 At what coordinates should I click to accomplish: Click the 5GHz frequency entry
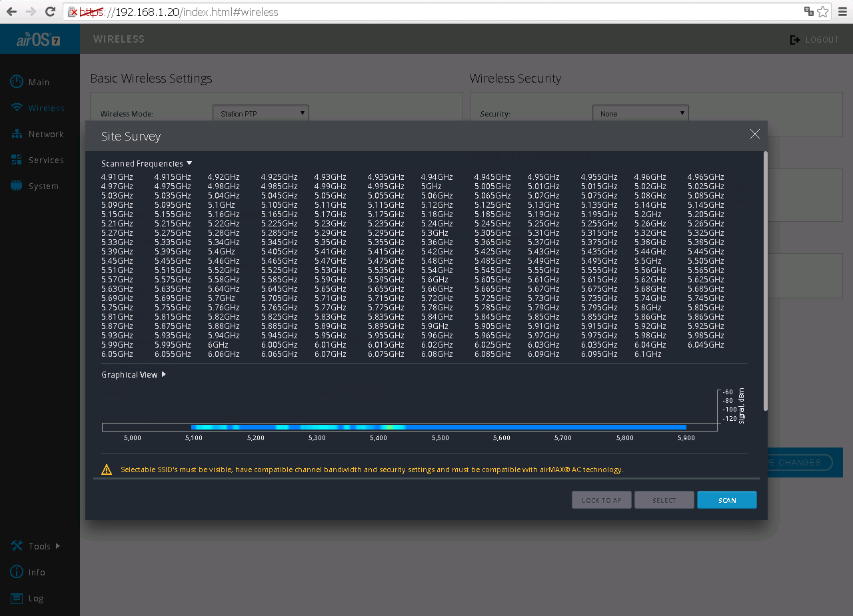pyautogui.click(x=431, y=186)
